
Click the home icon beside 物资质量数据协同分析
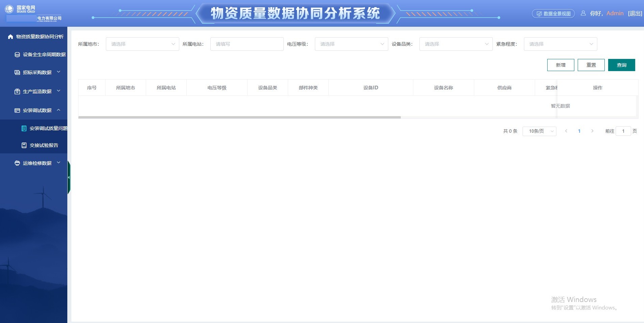tap(10, 37)
